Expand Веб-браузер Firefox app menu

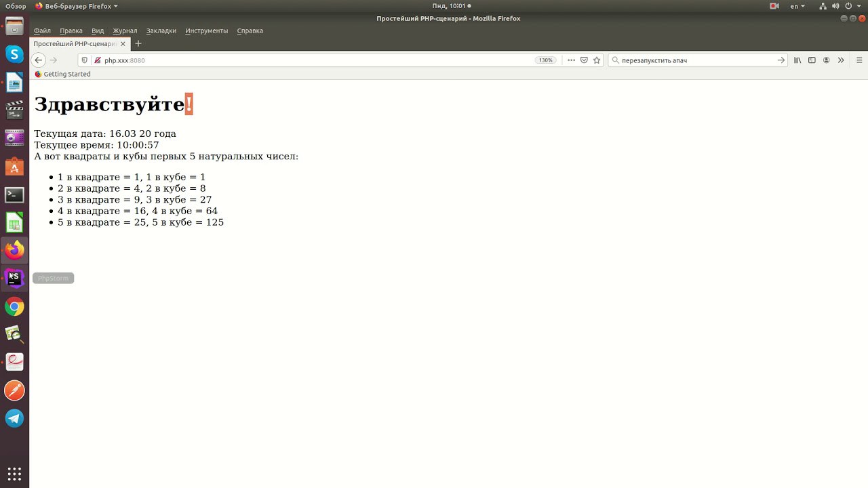76,6
